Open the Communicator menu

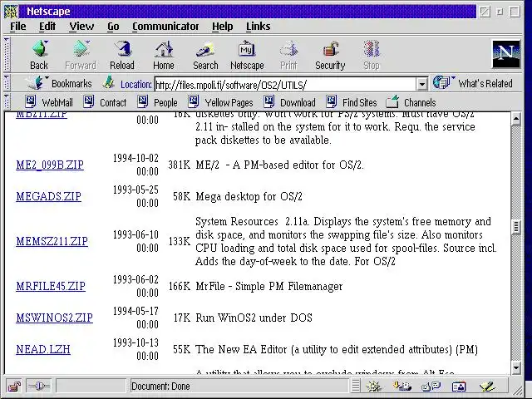coord(165,27)
